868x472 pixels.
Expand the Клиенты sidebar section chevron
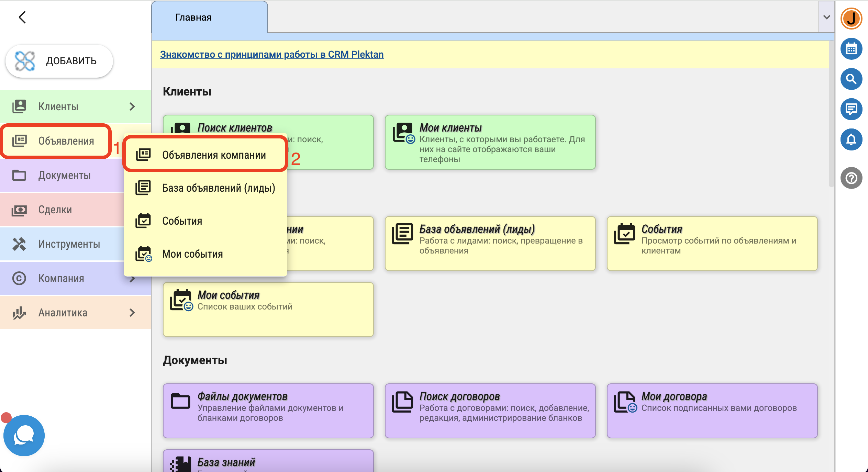(132, 106)
